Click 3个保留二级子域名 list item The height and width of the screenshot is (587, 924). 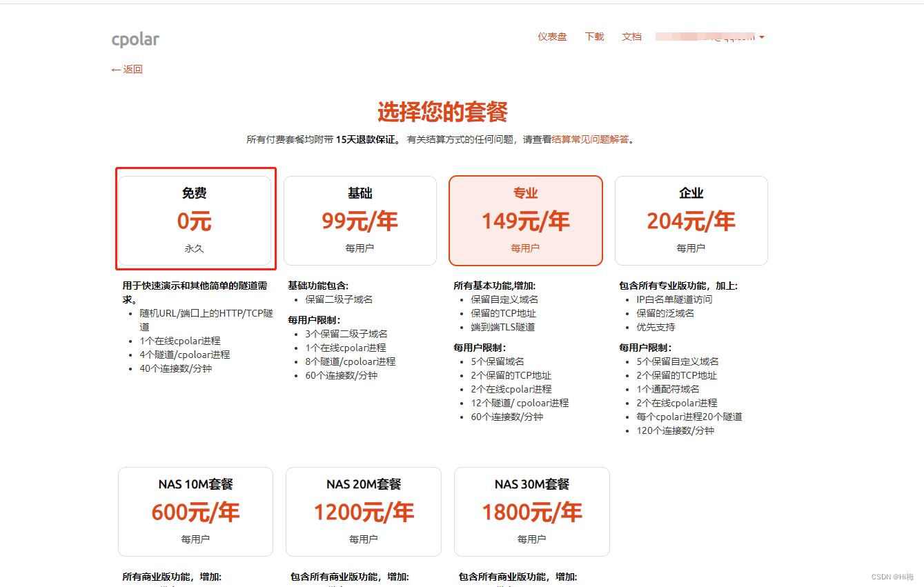tap(346, 334)
